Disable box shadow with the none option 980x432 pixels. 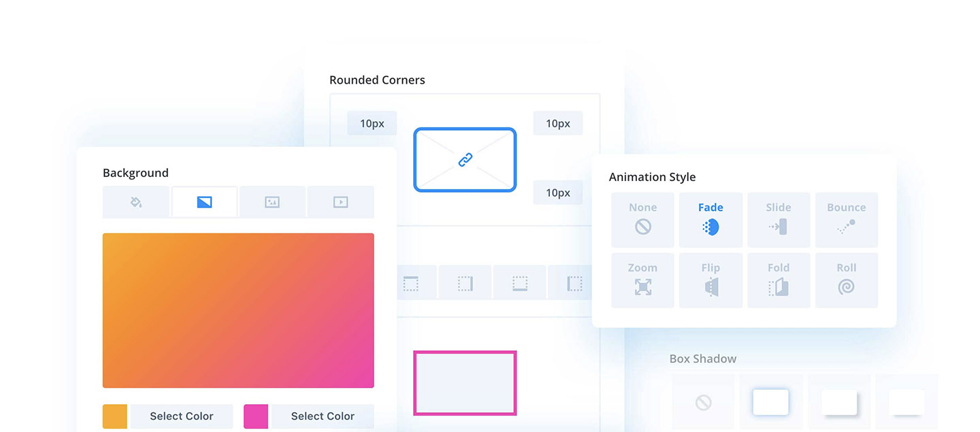[x=703, y=403]
